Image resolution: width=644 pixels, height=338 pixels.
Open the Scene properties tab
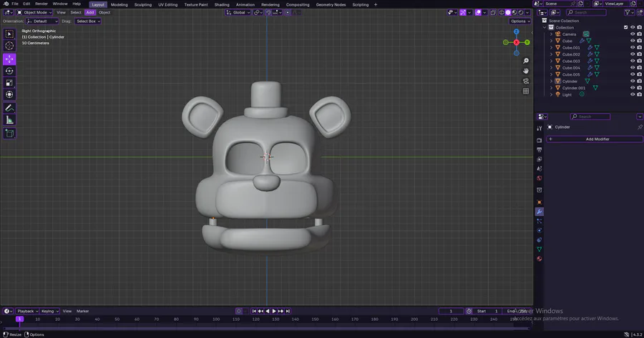click(x=540, y=169)
